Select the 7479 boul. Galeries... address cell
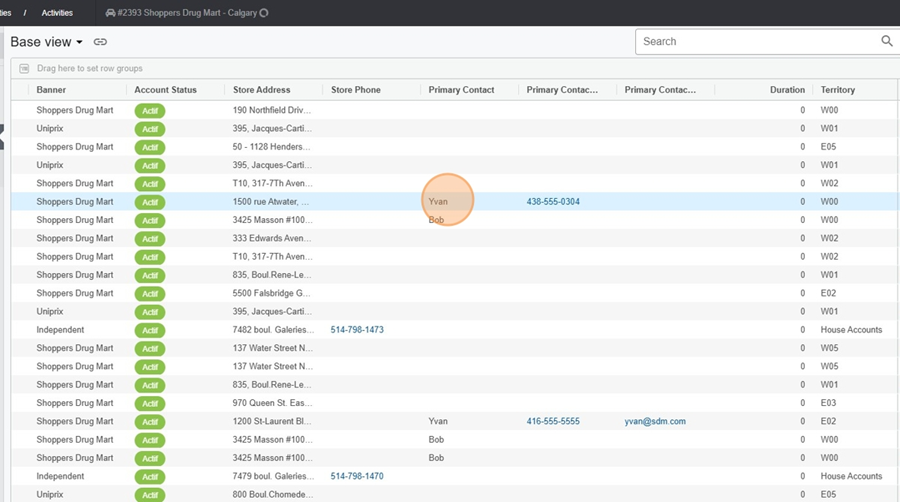 (x=273, y=476)
